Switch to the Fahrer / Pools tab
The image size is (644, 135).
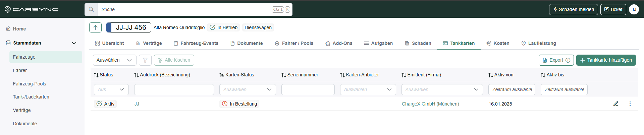294,43
